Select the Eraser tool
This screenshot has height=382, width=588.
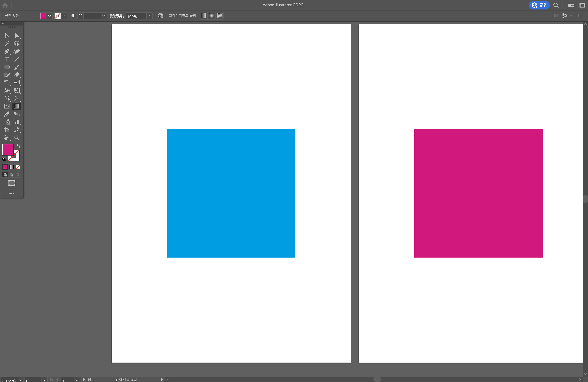16,75
